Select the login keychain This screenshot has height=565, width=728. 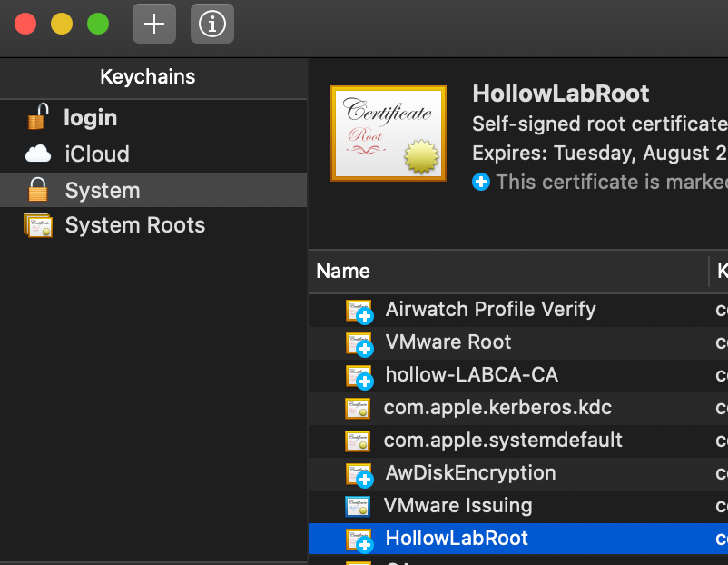(91, 118)
